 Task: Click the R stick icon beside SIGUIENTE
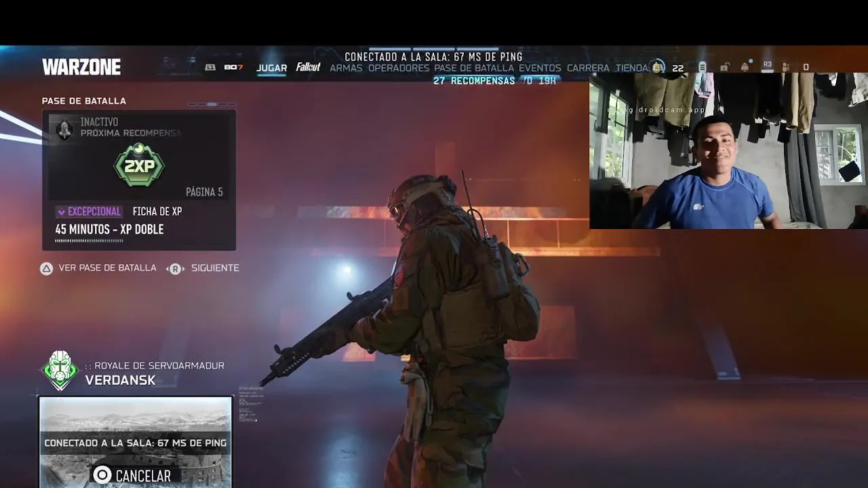tap(176, 268)
